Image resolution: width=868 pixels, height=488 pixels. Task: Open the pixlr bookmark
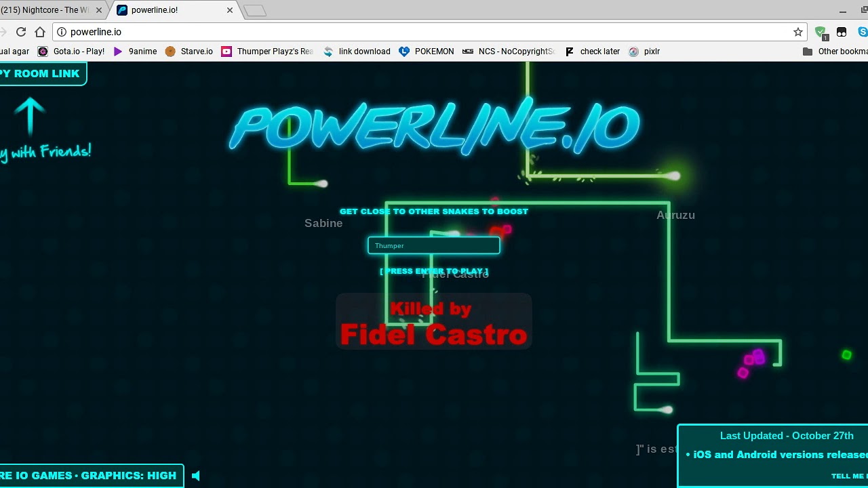click(x=644, y=52)
